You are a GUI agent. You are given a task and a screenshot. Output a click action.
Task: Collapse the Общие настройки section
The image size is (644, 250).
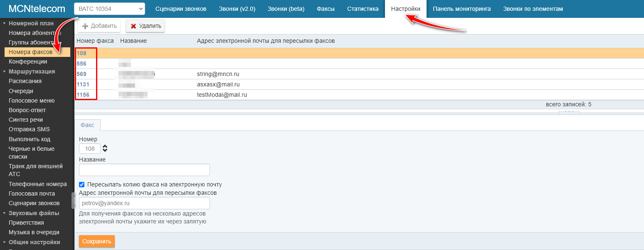point(34,242)
